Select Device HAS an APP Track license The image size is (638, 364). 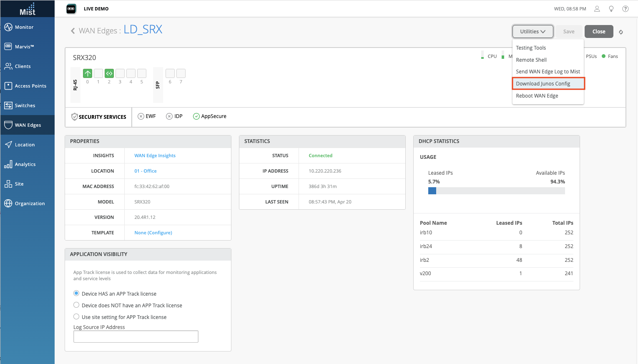(76, 294)
